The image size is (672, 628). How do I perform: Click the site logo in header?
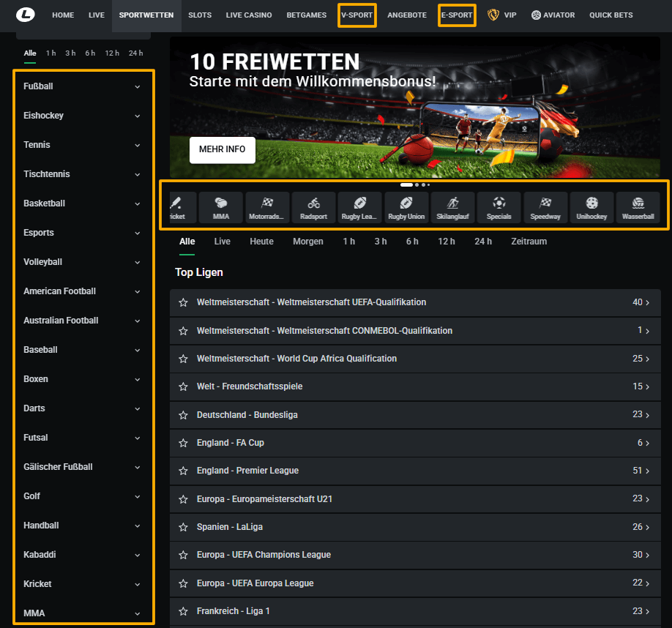(26, 15)
